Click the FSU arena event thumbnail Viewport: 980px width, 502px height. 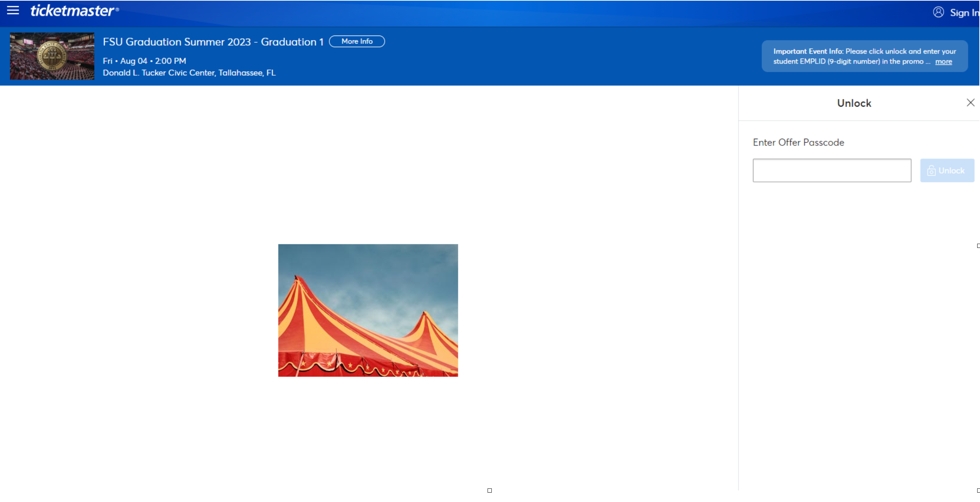pyautogui.click(x=52, y=55)
